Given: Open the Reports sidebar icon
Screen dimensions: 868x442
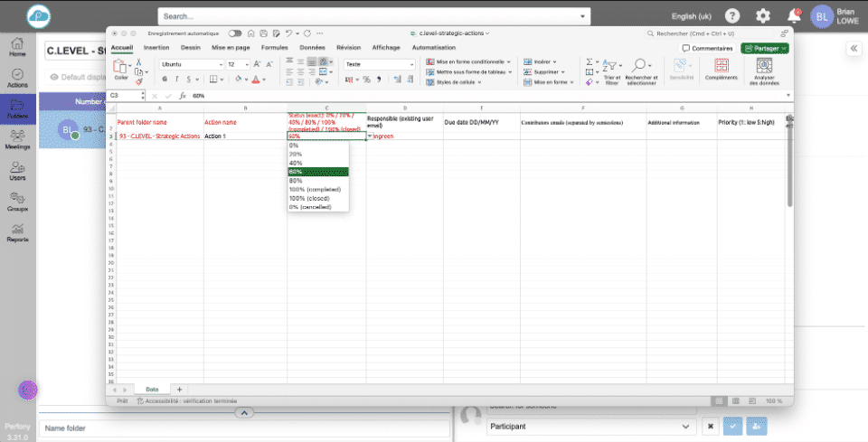Looking at the screenshot, I should pos(17,231).
